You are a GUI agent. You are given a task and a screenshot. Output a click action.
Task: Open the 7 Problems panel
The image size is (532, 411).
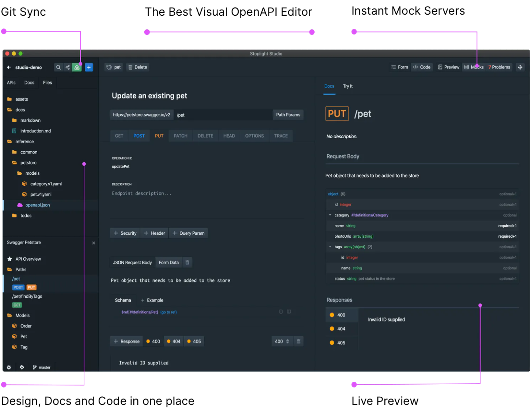point(499,67)
